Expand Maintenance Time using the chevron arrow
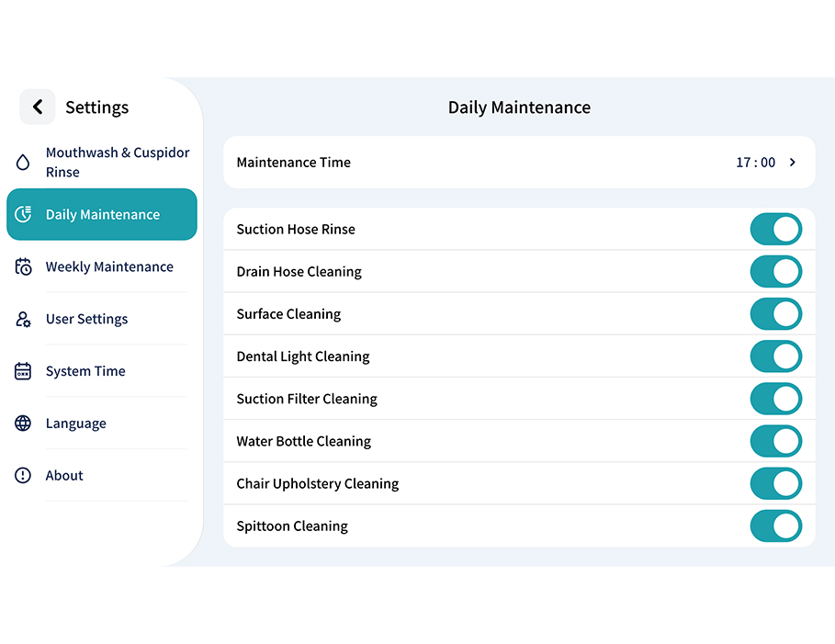Screen dimensions: 835x644 [793, 163]
